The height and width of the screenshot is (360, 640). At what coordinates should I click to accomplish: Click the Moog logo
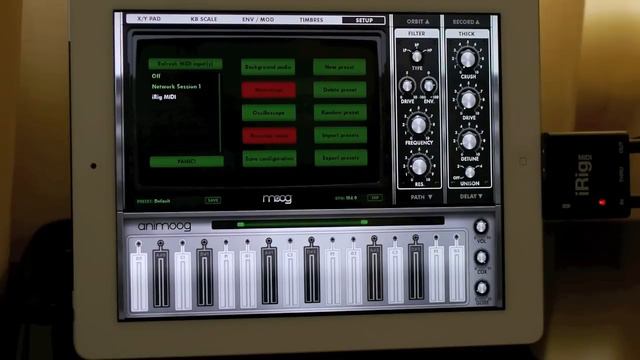(277, 199)
